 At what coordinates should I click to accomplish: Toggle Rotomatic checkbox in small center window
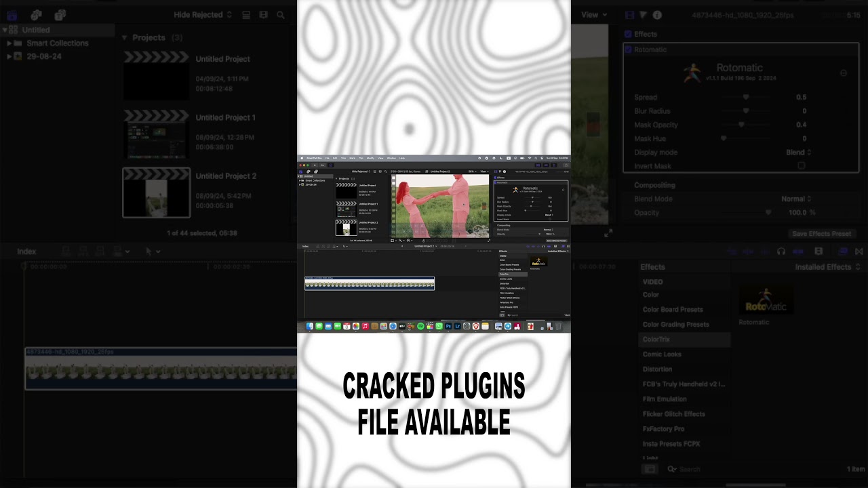click(495, 182)
